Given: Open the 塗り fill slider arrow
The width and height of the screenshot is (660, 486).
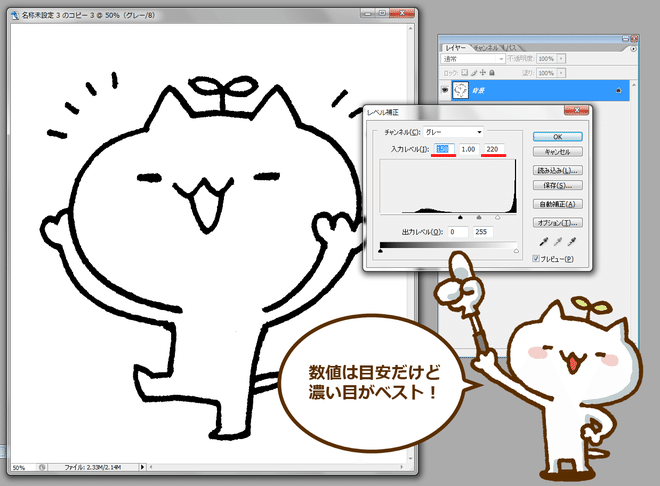Looking at the screenshot, I should (x=561, y=73).
